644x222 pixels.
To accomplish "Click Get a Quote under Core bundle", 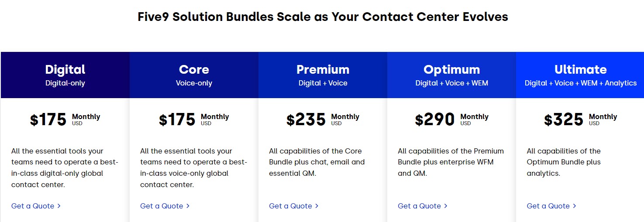I will (162, 206).
